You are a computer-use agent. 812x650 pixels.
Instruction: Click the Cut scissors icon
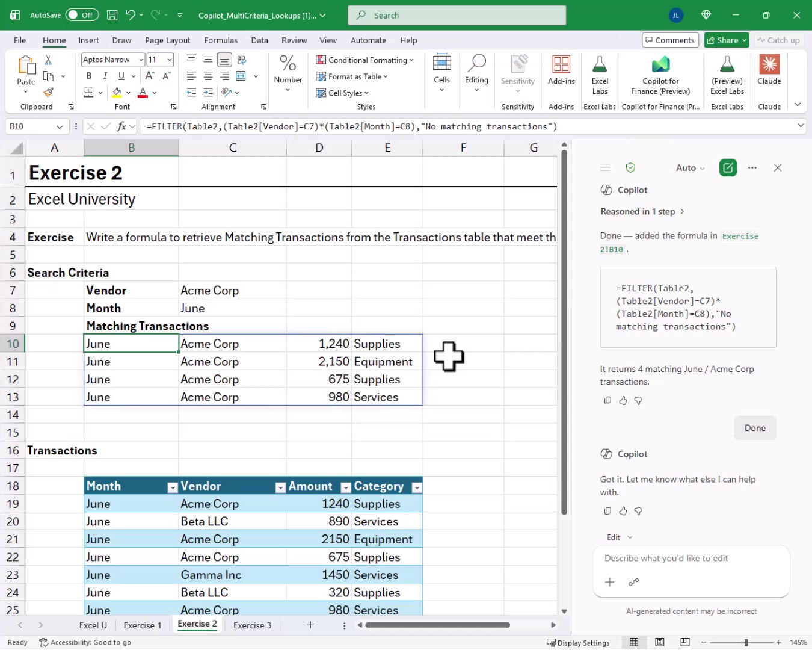[48, 60]
